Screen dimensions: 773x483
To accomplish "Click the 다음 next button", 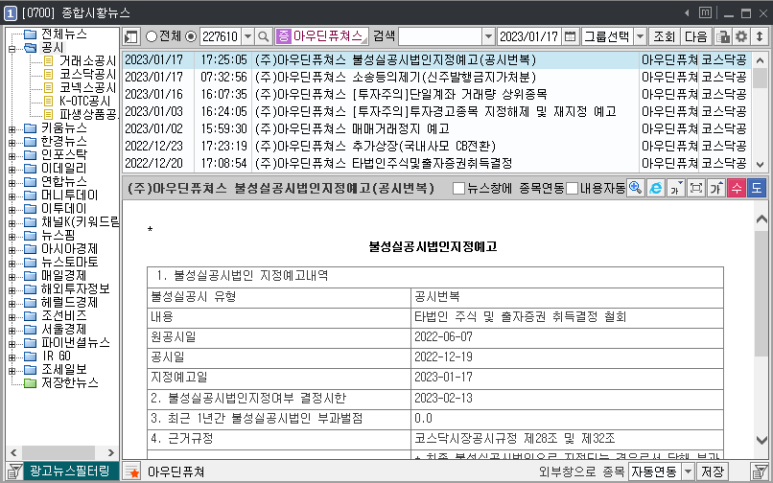I will (696, 36).
